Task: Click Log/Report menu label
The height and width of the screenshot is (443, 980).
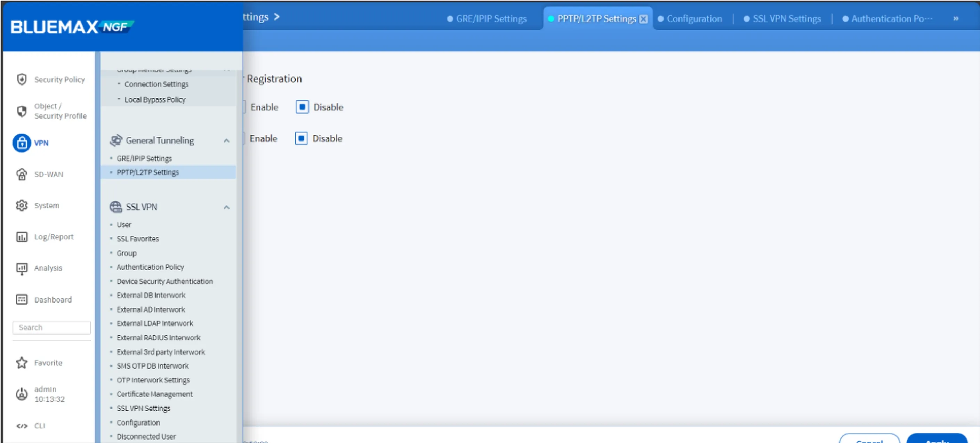Action: pos(54,237)
